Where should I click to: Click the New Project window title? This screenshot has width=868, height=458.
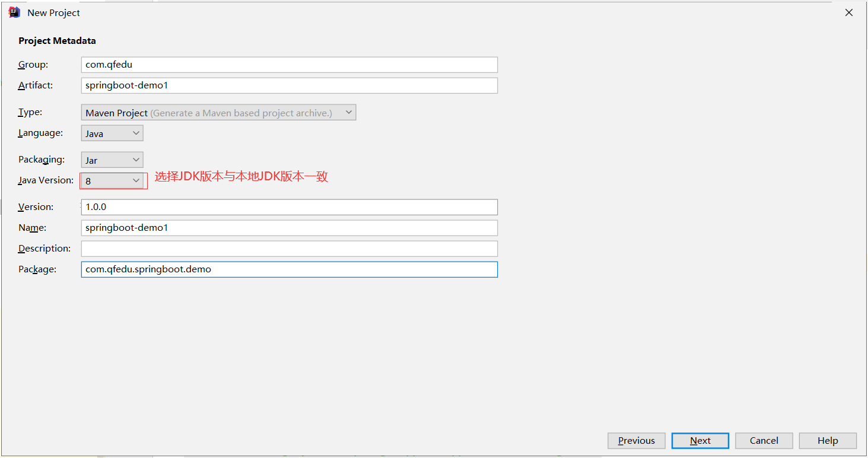pos(53,13)
